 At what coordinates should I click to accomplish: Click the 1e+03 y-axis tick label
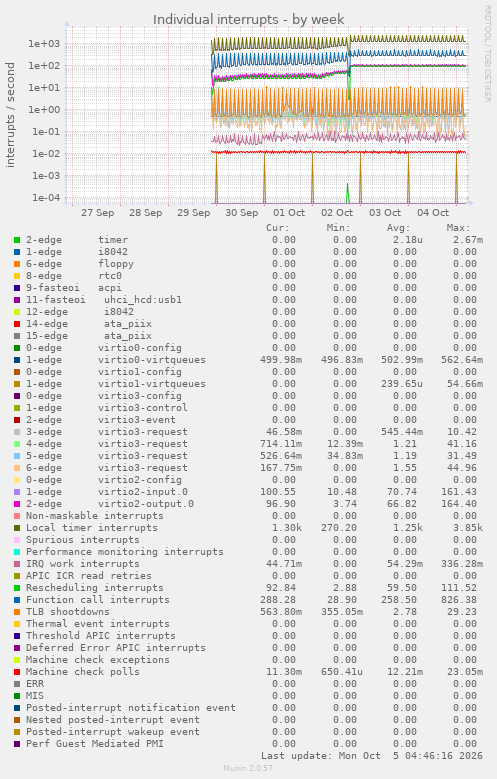(x=44, y=44)
